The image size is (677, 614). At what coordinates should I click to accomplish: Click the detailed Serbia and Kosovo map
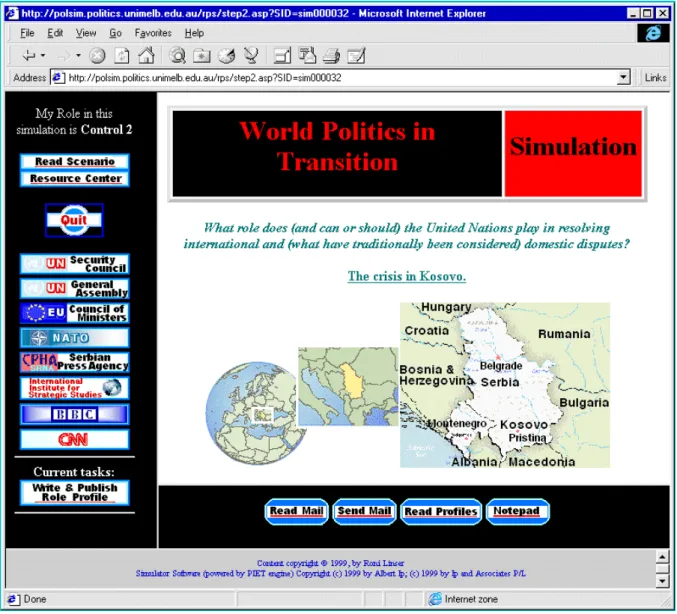click(x=505, y=385)
